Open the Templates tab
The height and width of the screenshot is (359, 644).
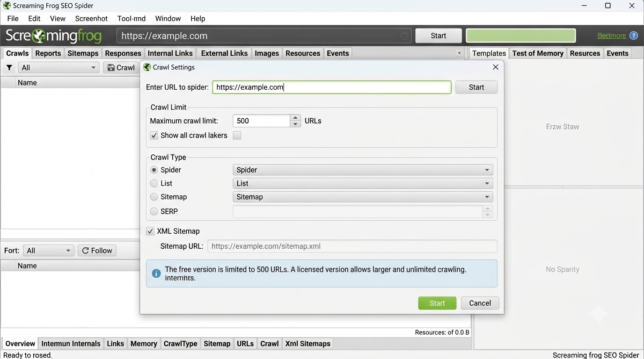[x=489, y=53]
